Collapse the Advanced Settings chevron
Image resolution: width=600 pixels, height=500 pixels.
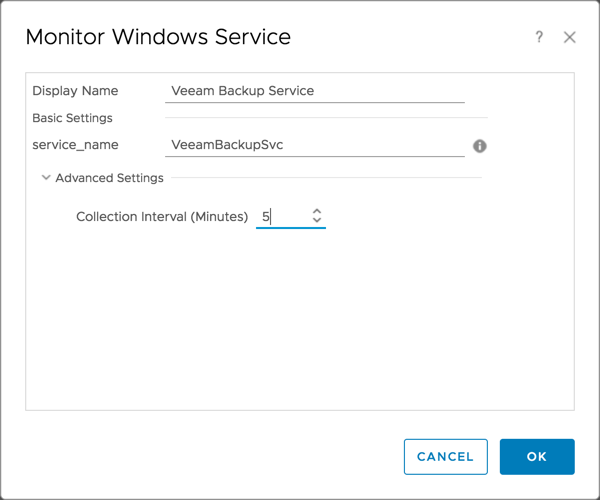(46, 178)
